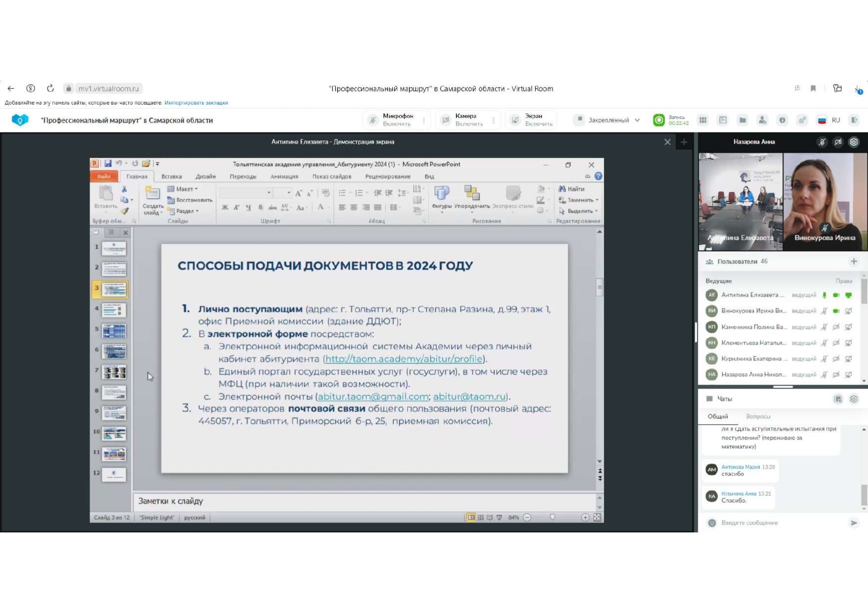The width and height of the screenshot is (868, 613).
Task: Toggle the Микрофон enable button
Action: tap(391, 120)
